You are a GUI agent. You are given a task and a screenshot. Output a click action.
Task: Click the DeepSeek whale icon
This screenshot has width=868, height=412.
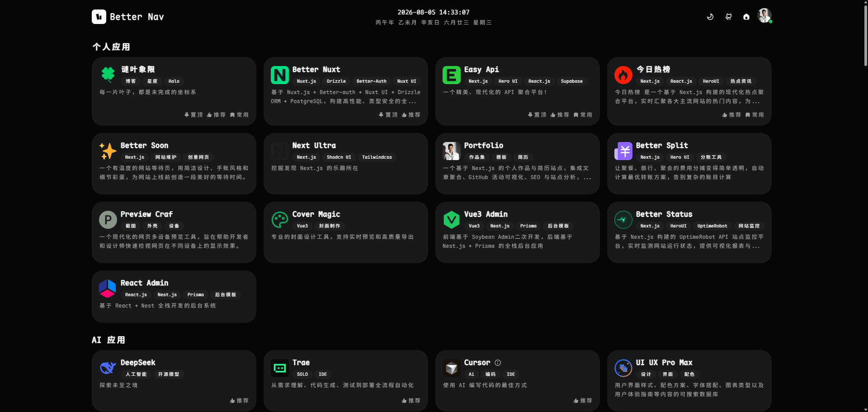(x=108, y=368)
